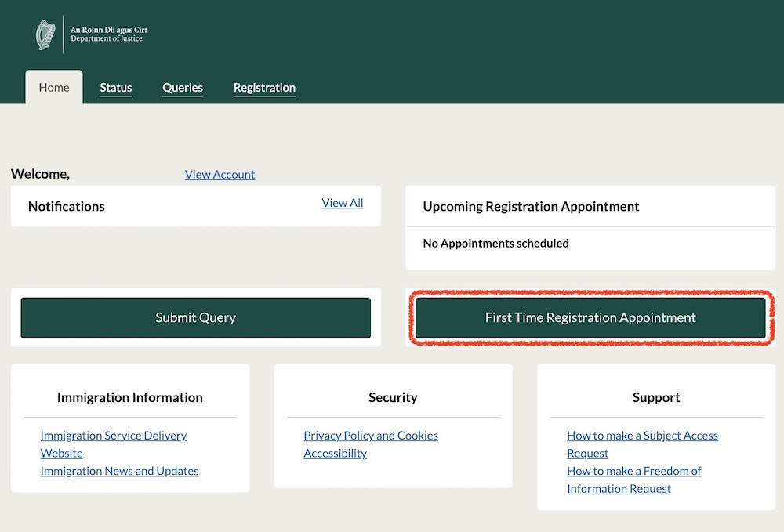Open Privacy Policy and Cookies link
This screenshot has height=532, width=784.
tap(371, 436)
